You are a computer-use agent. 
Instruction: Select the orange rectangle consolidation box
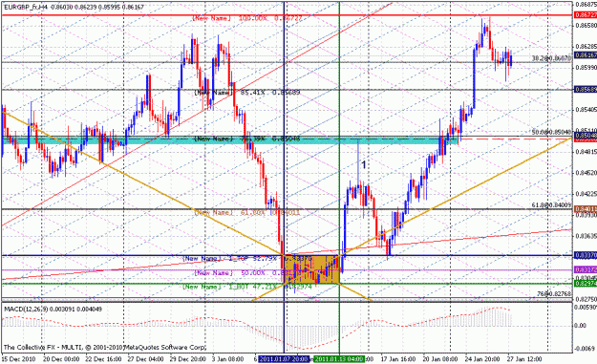point(311,269)
